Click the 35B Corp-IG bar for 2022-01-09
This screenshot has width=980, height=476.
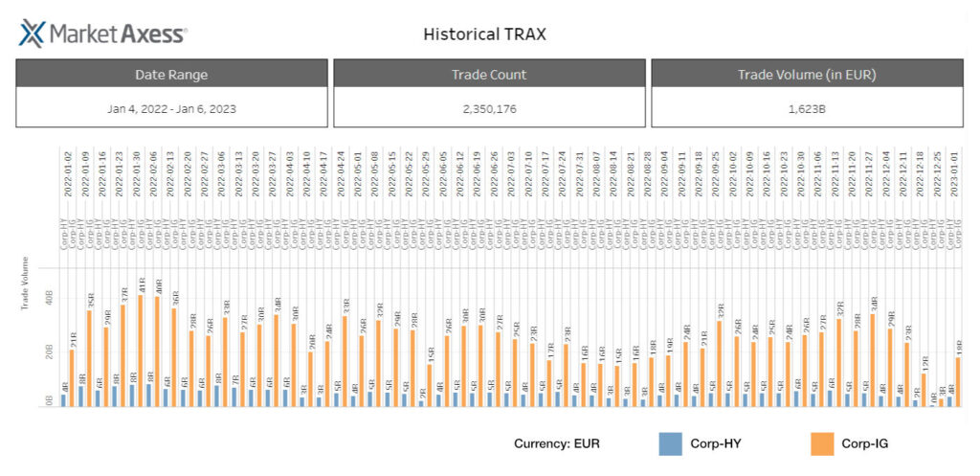(x=89, y=358)
